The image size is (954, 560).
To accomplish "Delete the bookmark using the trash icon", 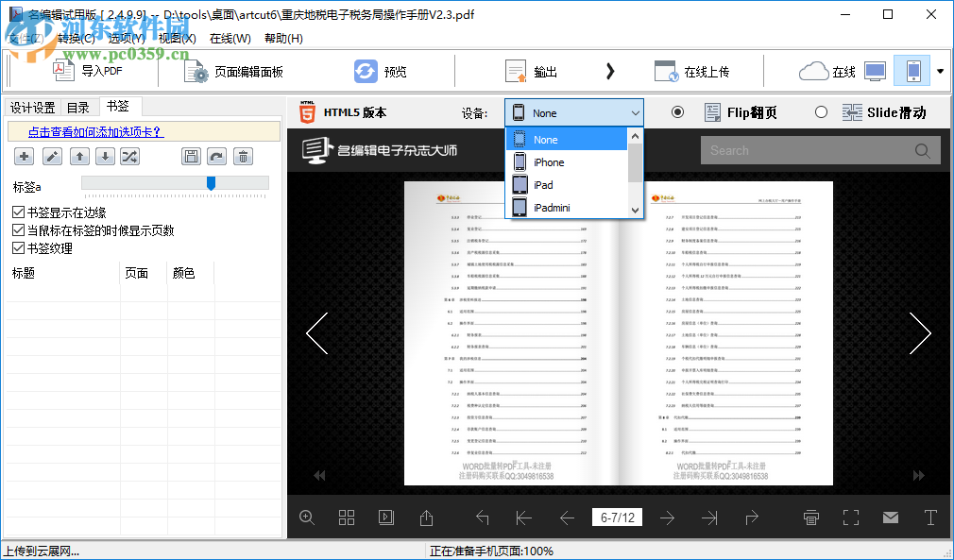I will 243,156.
